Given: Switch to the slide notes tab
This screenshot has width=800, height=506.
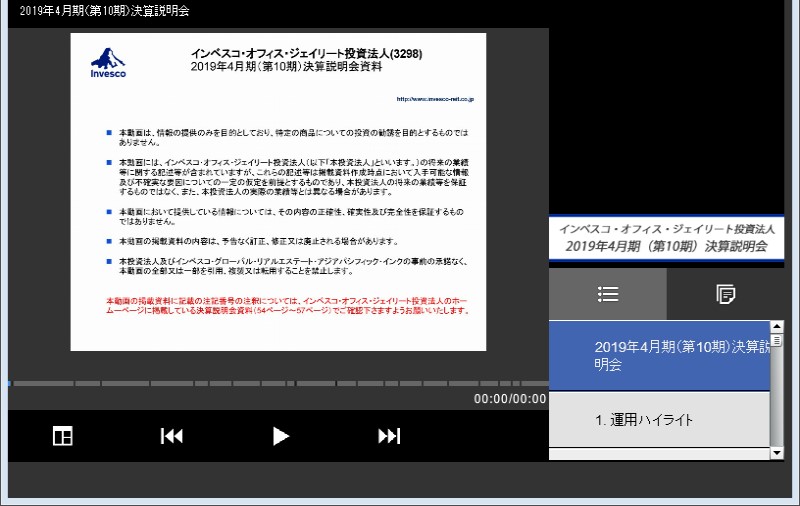Looking at the screenshot, I should click(x=725, y=294).
